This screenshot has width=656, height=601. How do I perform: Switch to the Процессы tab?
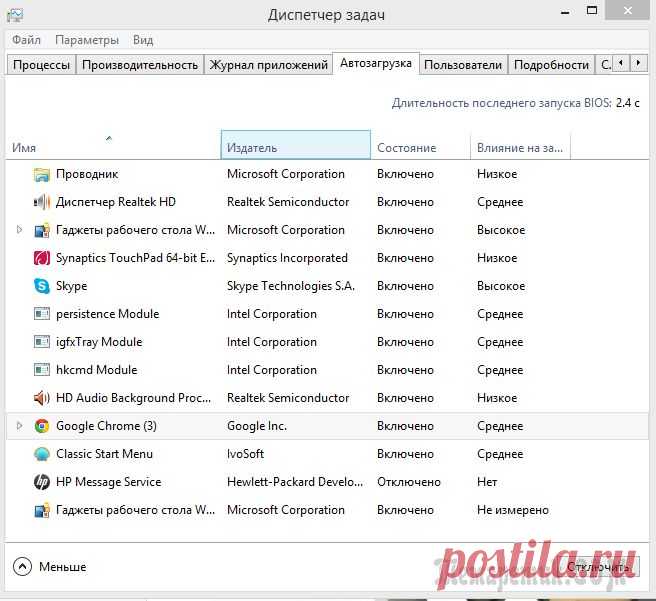point(41,65)
